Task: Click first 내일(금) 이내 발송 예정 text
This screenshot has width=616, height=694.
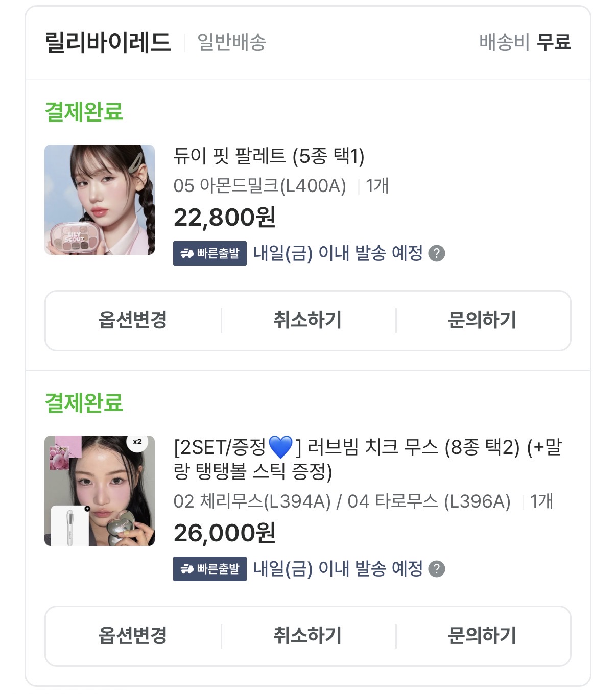Action: pos(338,253)
